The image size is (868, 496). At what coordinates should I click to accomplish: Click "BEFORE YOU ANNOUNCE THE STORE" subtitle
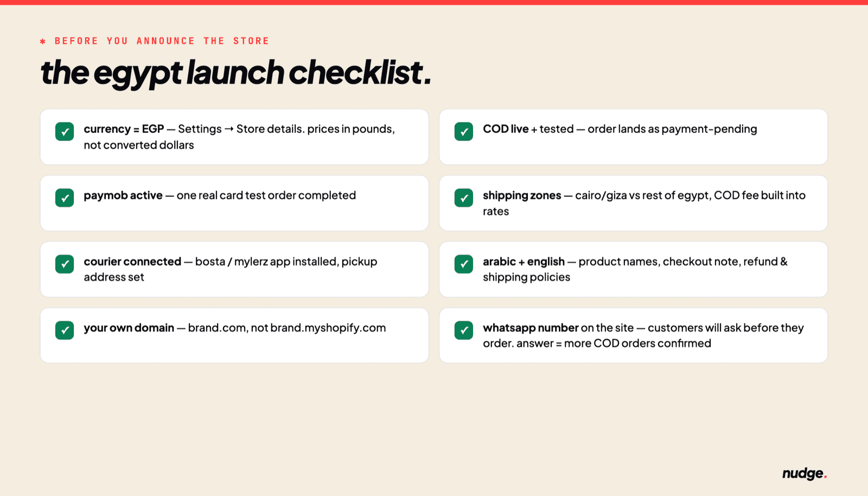tap(162, 41)
